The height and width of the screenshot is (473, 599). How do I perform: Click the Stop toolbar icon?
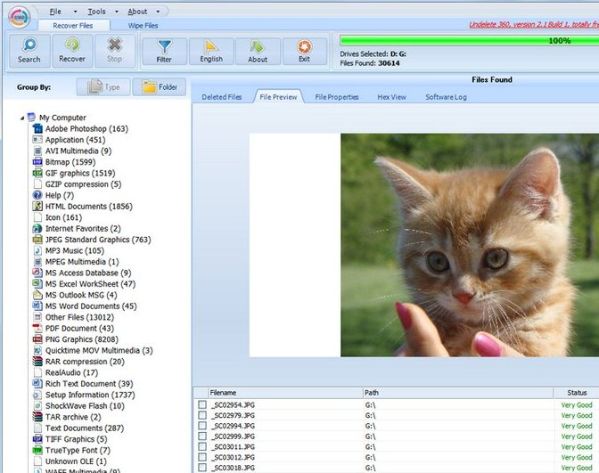(x=115, y=45)
